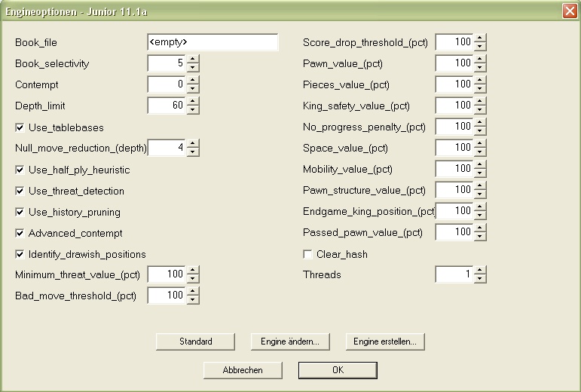This screenshot has width=581, height=392.
Task: Uncheck Advanced_contempt option
Action: pyautogui.click(x=20, y=234)
